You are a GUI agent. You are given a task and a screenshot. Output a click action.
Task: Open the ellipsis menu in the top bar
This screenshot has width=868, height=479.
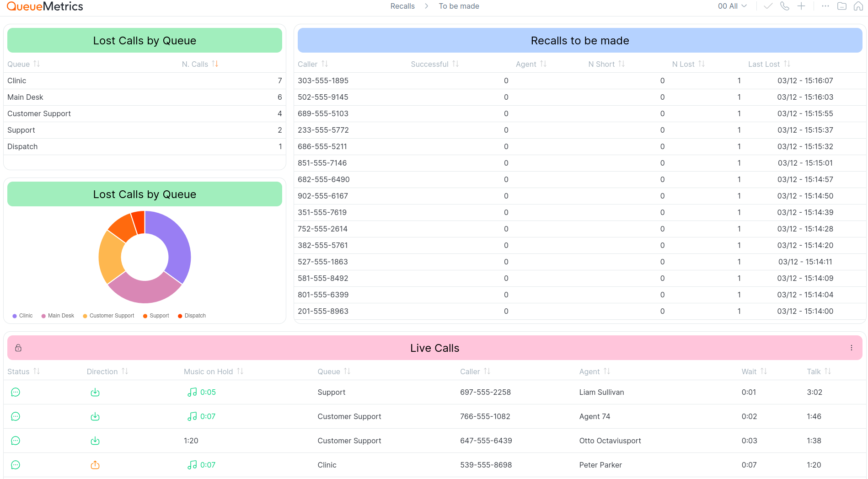click(x=825, y=6)
